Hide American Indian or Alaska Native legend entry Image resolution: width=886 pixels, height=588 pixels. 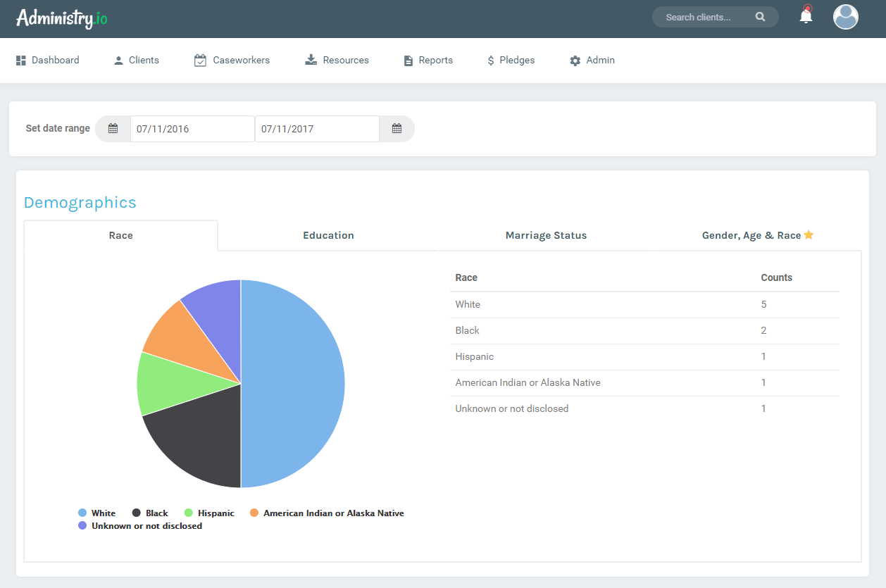[327, 513]
